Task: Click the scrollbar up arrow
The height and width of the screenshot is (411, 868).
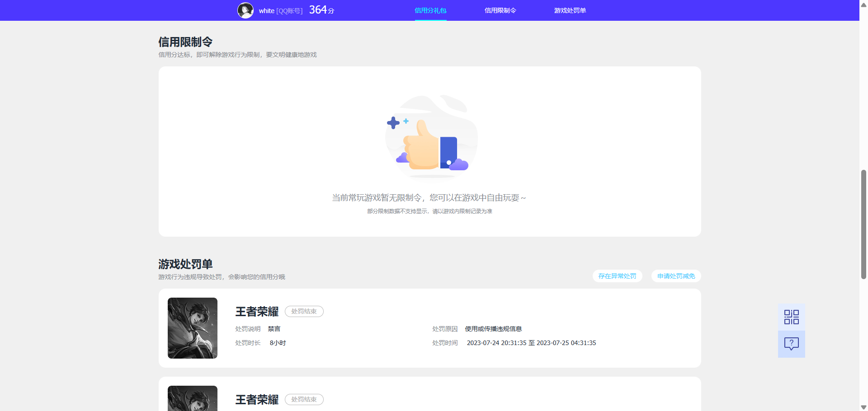Action: click(x=863, y=5)
